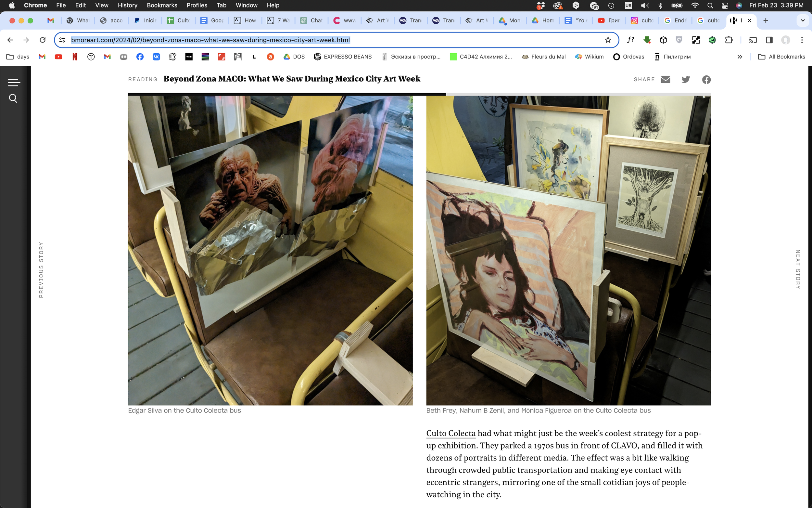812x508 pixels.
Task: Click the site search magnifier icon
Action: click(13, 98)
